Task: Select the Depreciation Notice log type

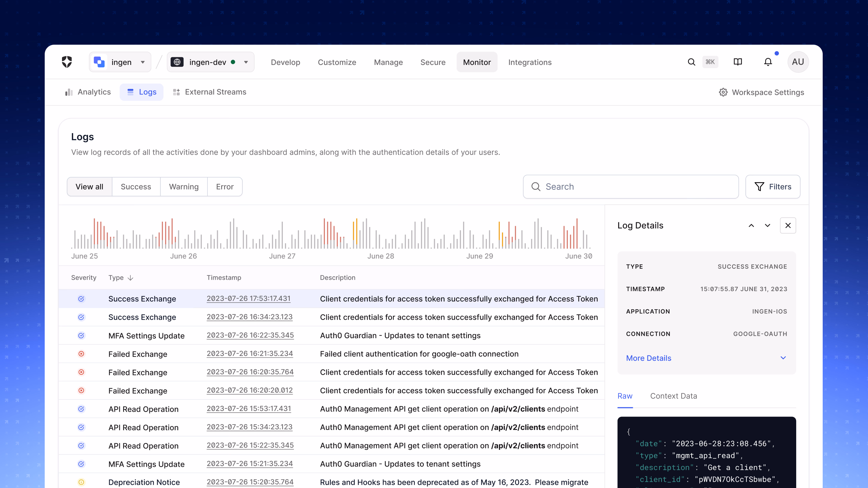Action: (144, 482)
